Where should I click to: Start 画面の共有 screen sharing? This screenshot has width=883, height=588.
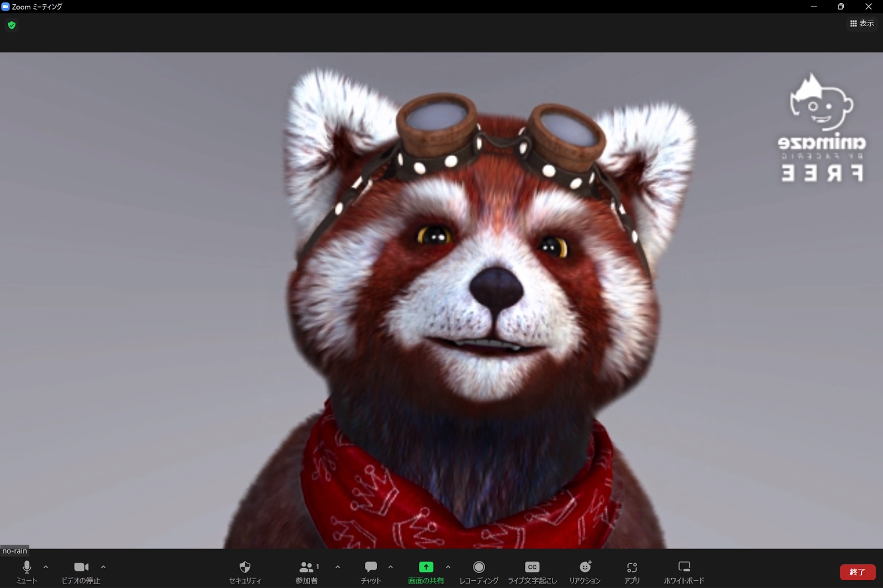click(426, 572)
